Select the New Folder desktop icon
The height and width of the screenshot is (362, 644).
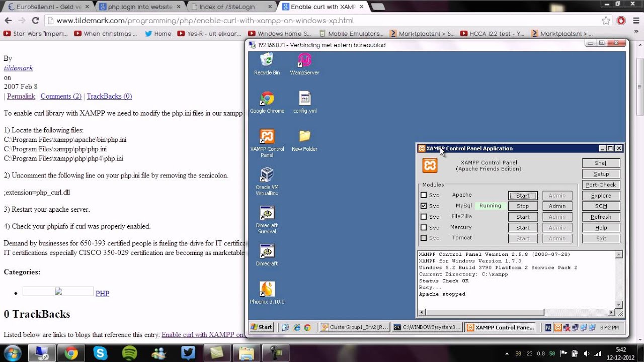304,141
